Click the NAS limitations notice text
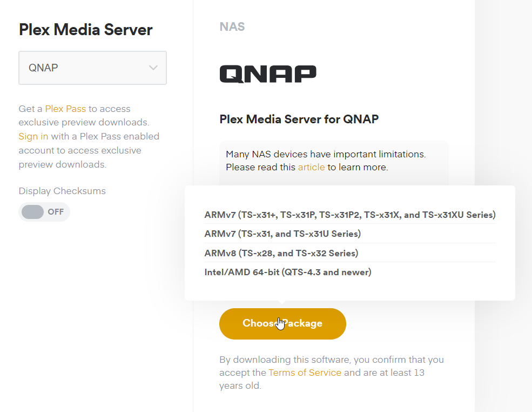 point(326,155)
